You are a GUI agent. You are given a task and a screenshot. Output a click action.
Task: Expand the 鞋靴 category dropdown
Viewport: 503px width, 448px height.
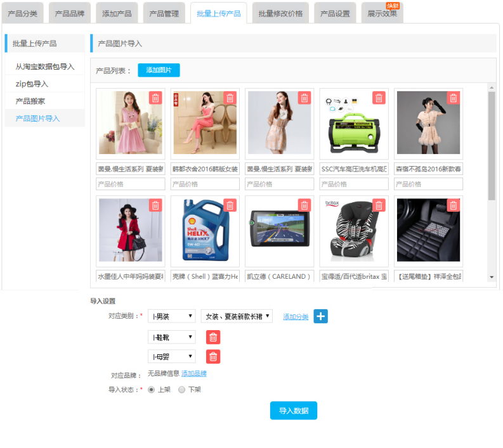(171, 337)
